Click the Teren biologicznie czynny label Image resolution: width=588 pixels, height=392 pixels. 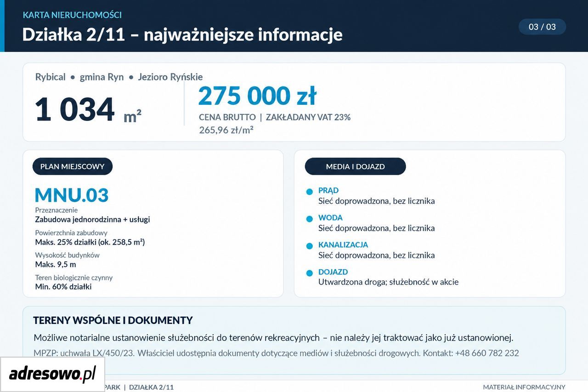click(74, 278)
